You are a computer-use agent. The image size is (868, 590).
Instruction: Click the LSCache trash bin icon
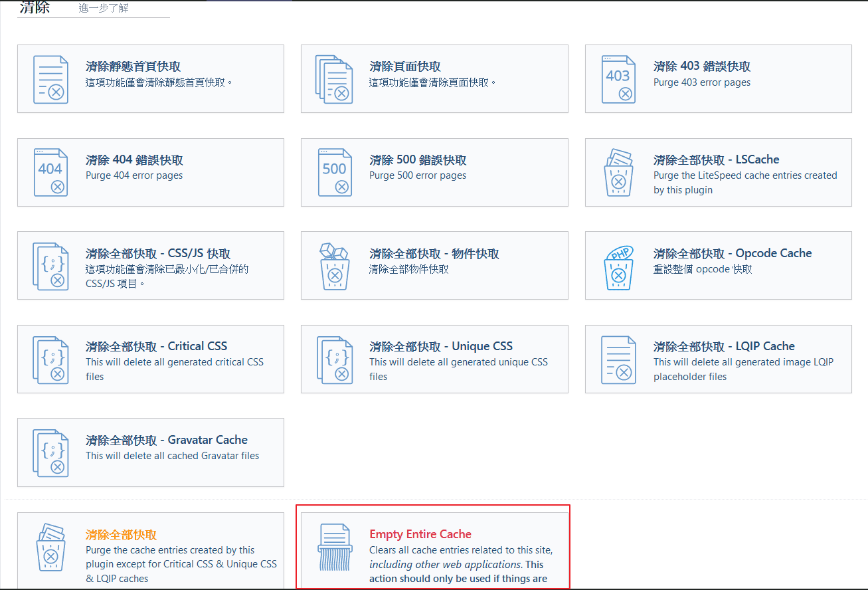(618, 172)
